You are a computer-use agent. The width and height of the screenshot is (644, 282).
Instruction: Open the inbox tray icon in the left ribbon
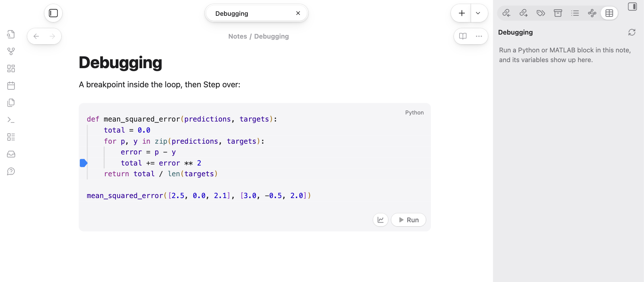point(11,154)
